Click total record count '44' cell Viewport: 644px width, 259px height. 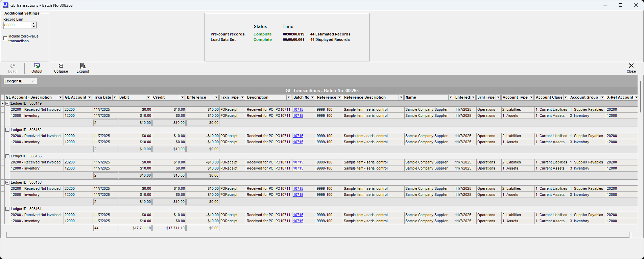(x=105, y=228)
